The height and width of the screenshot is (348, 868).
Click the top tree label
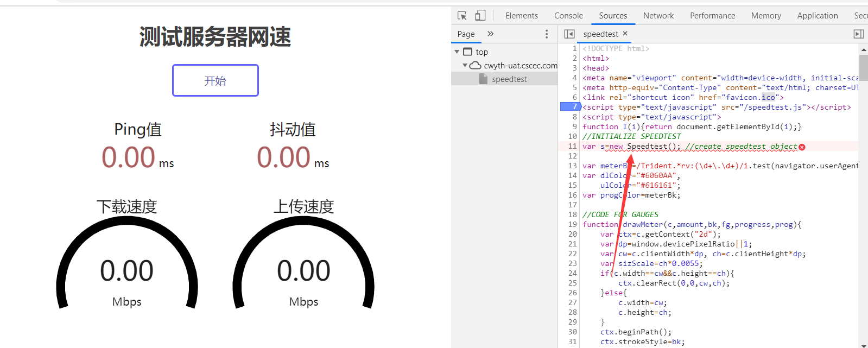point(481,52)
